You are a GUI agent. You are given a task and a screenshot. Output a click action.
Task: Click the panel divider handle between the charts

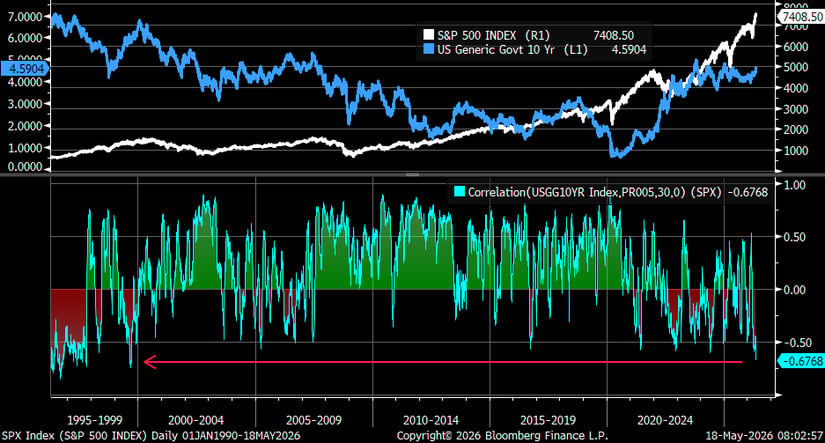tap(412, 174)
